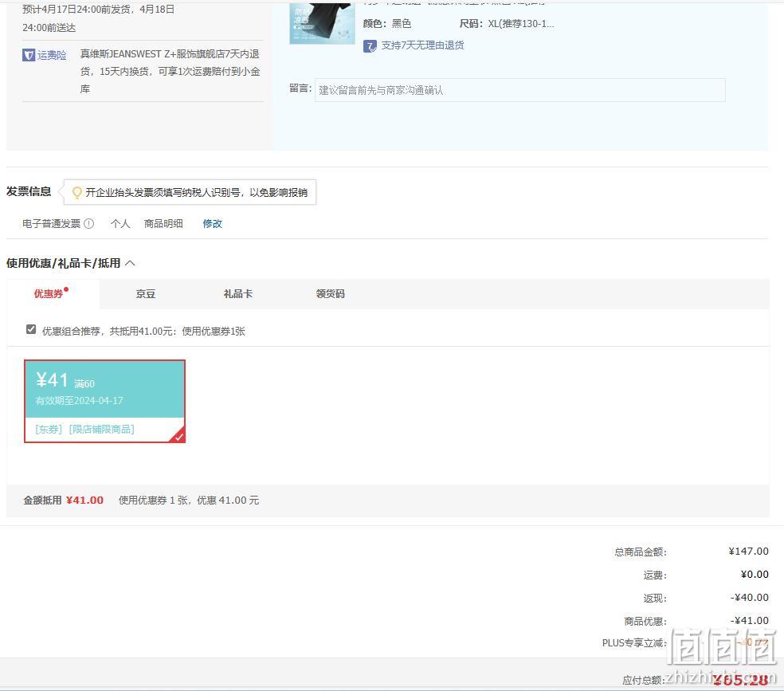The width and height of the screenshot is (784, 691).
Task: Click the 金额抵用 ¥41.00 amount
Action: (84, 500)
